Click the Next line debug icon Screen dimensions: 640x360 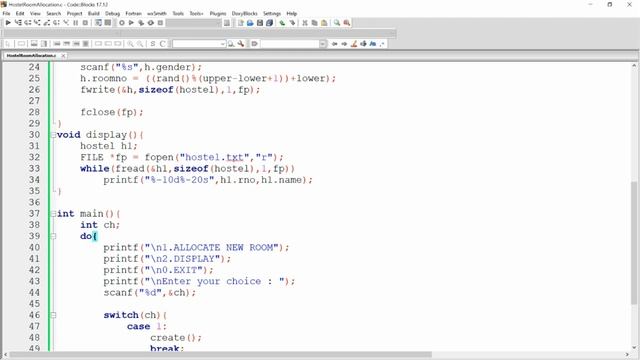[x=28, y=23]
